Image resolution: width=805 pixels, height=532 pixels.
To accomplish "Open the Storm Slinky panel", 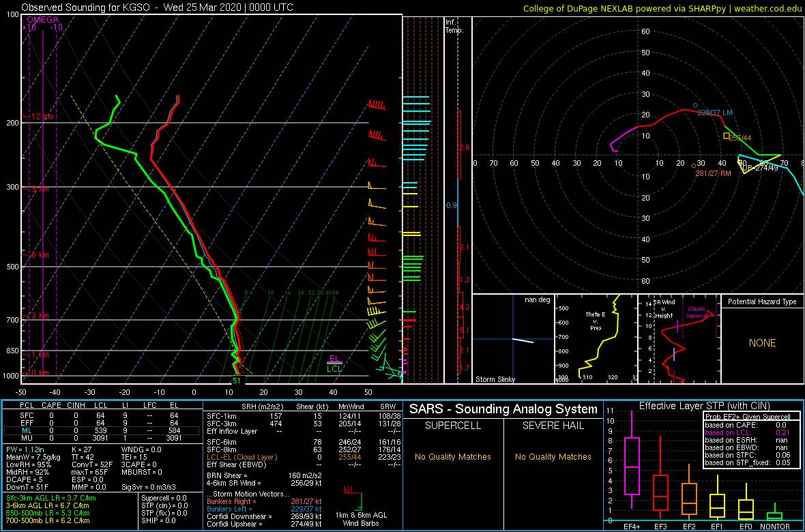I will [x=512, y=339].
